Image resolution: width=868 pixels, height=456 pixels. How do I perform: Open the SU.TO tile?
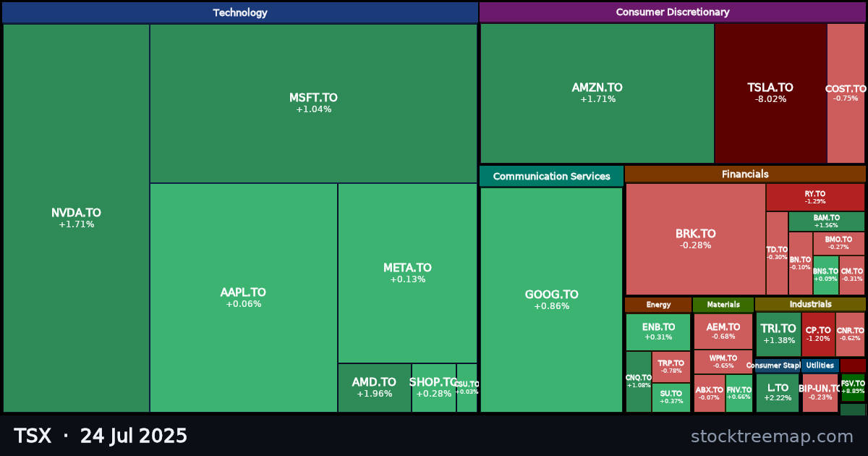click(x=671, y=397)
